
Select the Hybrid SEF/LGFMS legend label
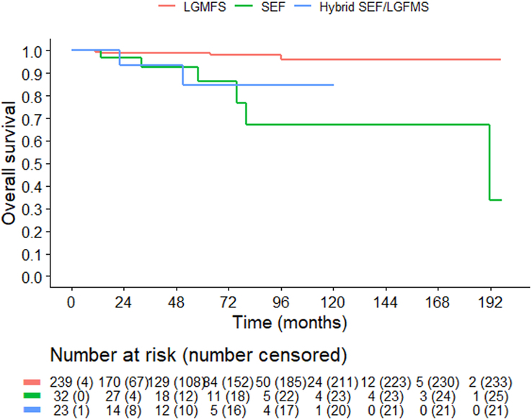point(374,6)
